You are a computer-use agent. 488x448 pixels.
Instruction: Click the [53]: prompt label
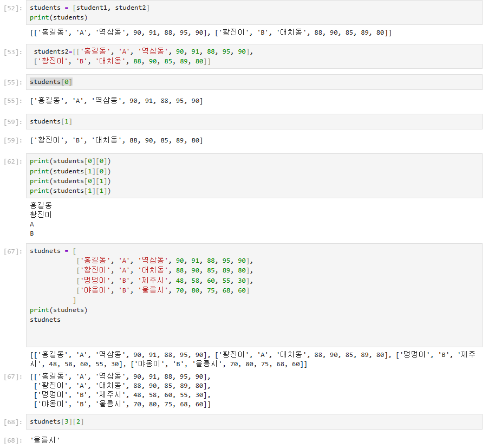(13, 52)
